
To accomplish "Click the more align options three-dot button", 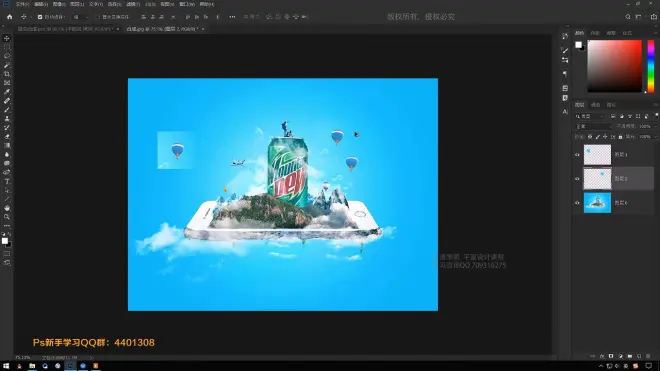I will 232,17.
